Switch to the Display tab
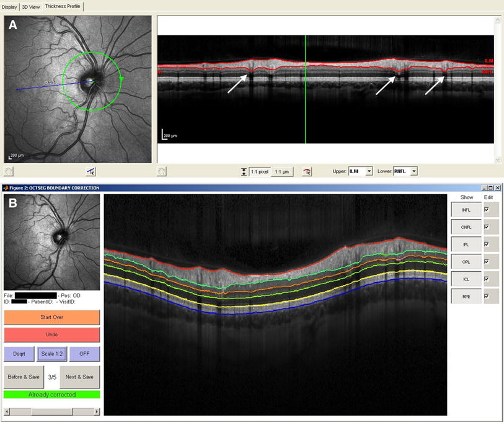 (11, 5)
